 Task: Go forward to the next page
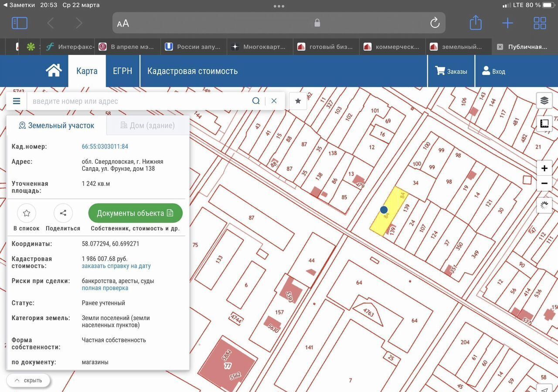click(78, 23)
